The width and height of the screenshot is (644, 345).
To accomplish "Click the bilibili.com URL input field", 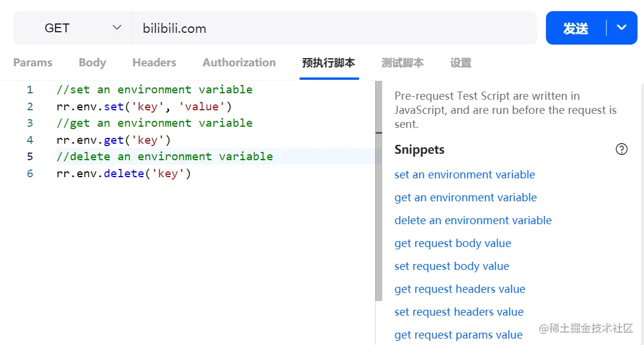I will click(x=335, y=28).
